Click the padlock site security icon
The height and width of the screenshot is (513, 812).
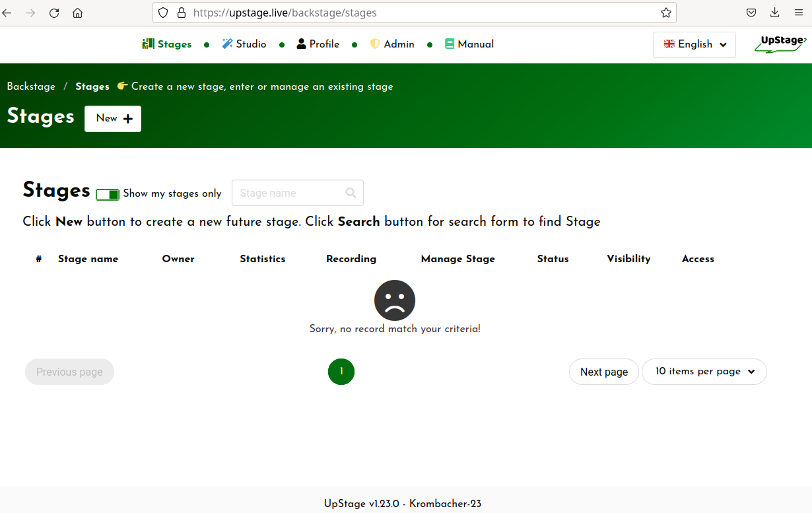182,13
